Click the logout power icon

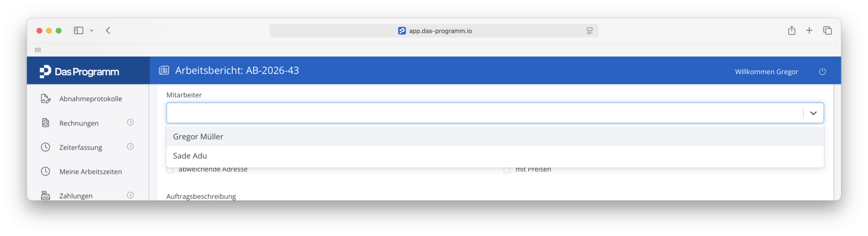pos(822,71)
